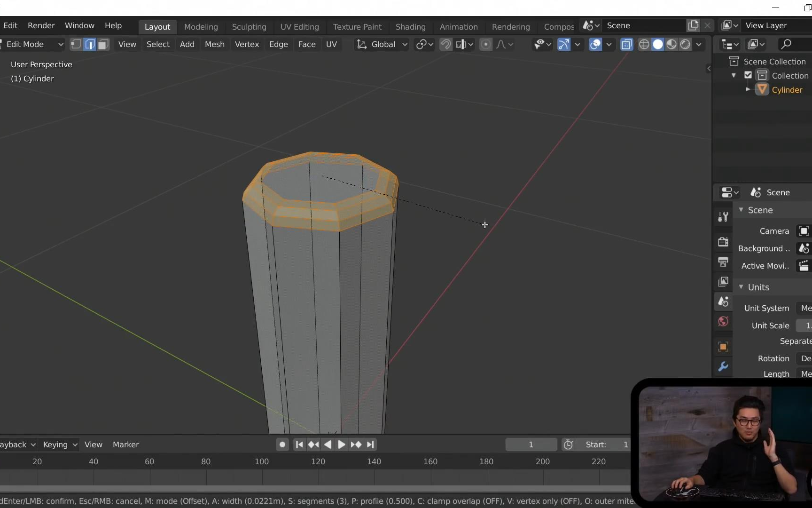Uncheck the Collection visibility checkbox
The width and height of the screenshot is (812, 508).
click(748, 75)
